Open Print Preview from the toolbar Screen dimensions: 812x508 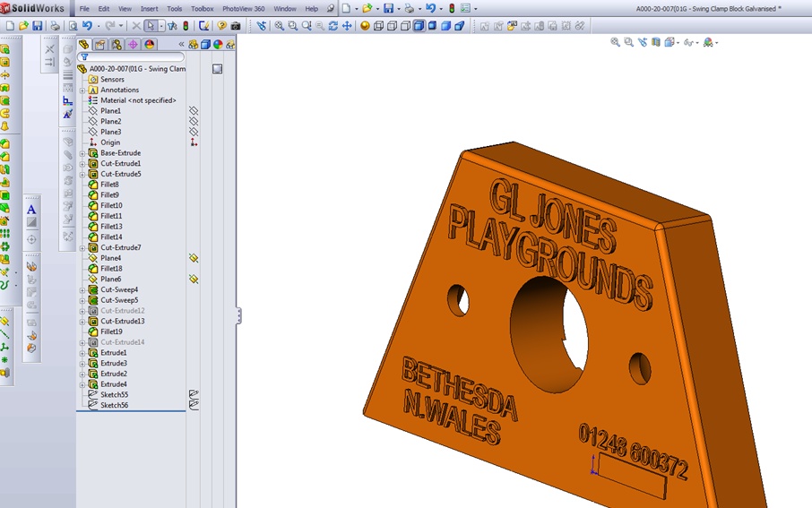point(73,25)
